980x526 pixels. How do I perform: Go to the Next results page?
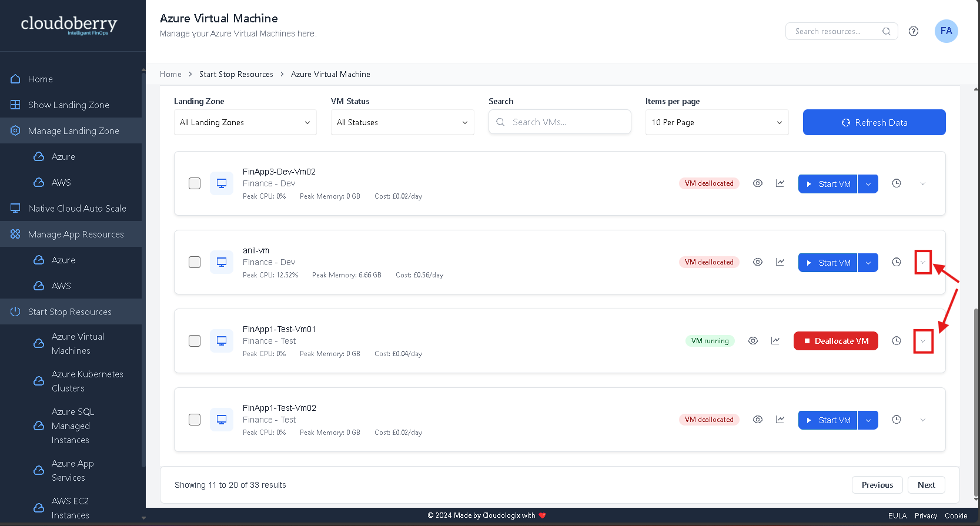coord(927,485)
